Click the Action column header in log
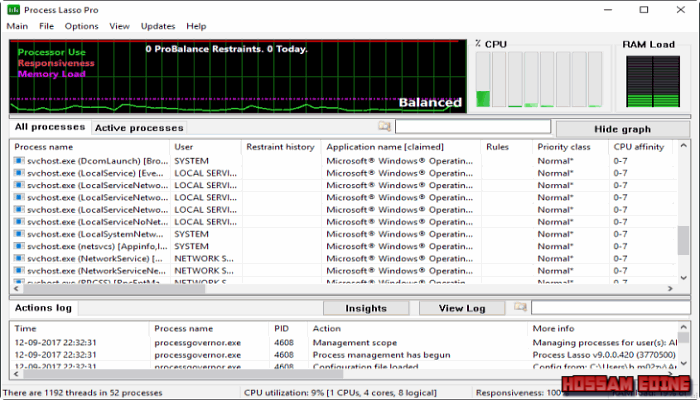Viewport: 700px width, 400px height. tap(417, 329)
